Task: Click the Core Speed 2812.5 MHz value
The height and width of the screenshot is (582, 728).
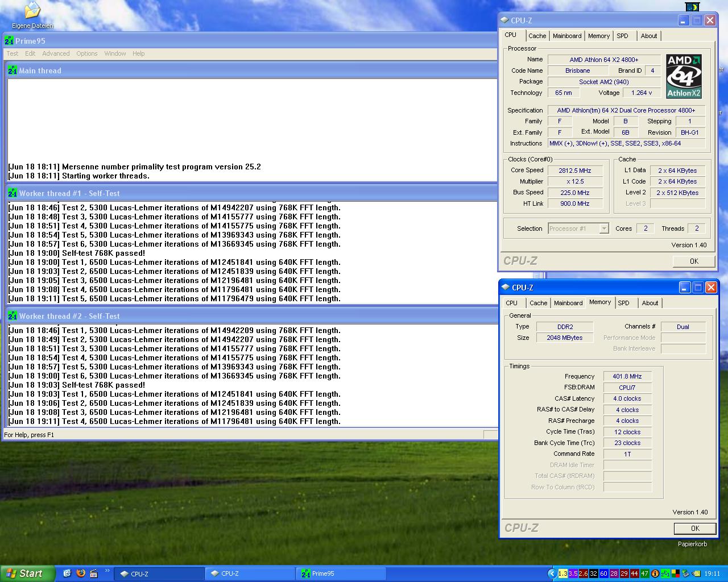Action: pos(575,171)
